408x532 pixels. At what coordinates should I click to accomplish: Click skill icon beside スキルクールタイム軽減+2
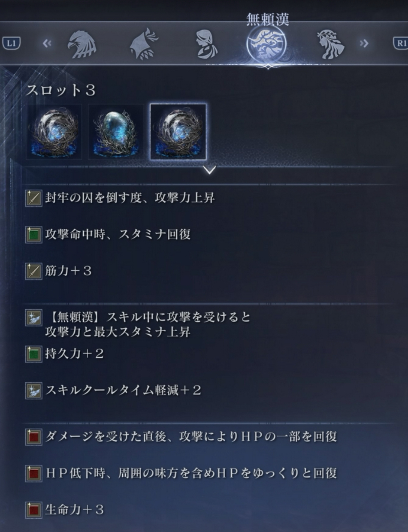(x=33, y=391)
